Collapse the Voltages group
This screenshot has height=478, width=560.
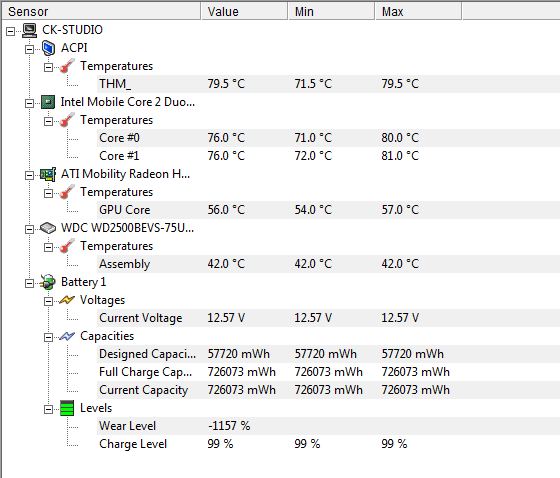[x=48, y=301]
